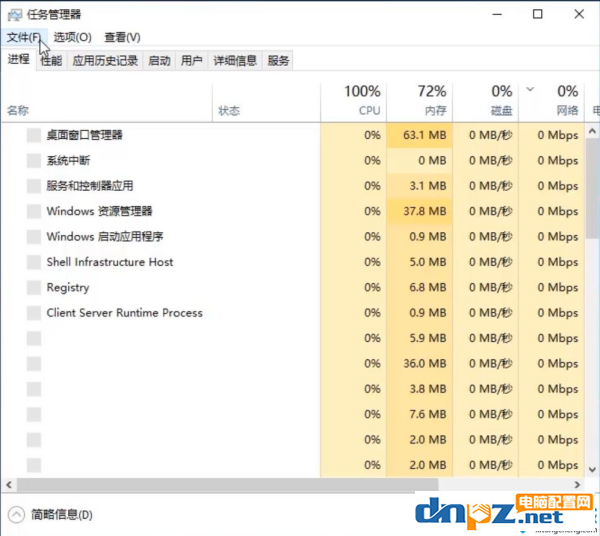Click the 7.6 MB memory value
Image resolution: width=600 pixels, height=536 pixels.
(428, 414)
